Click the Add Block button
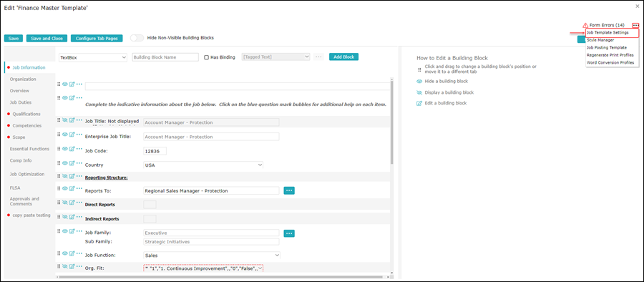Viewport: 644px width, 282px height. tap(343, 57)
